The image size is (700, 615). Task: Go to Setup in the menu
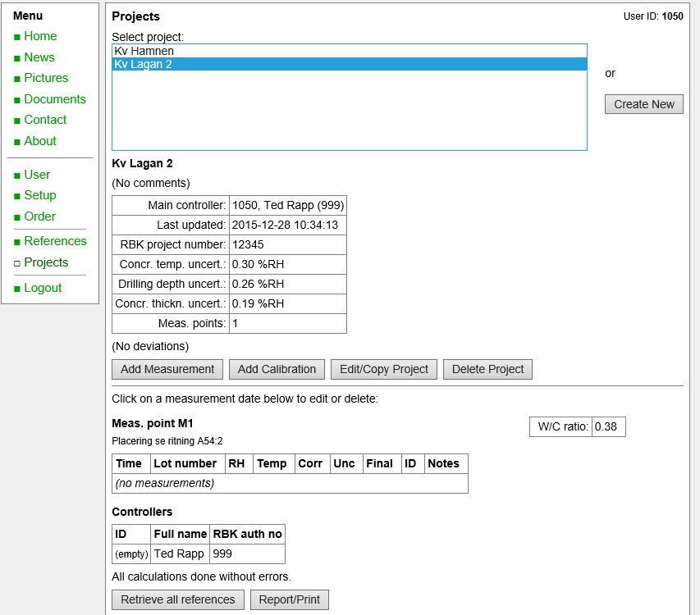[x=40, y=195]
